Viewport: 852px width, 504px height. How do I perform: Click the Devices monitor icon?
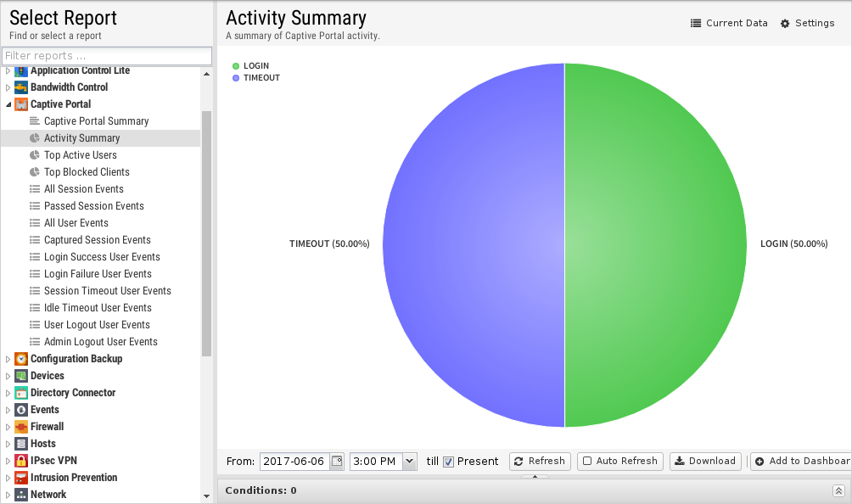click(21, 376)
